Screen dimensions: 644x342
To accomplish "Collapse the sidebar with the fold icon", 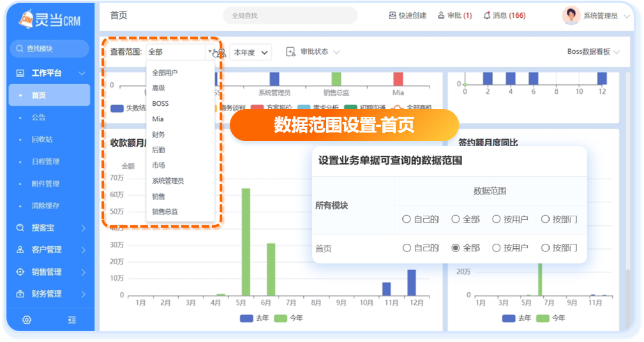I will [72, 320].
